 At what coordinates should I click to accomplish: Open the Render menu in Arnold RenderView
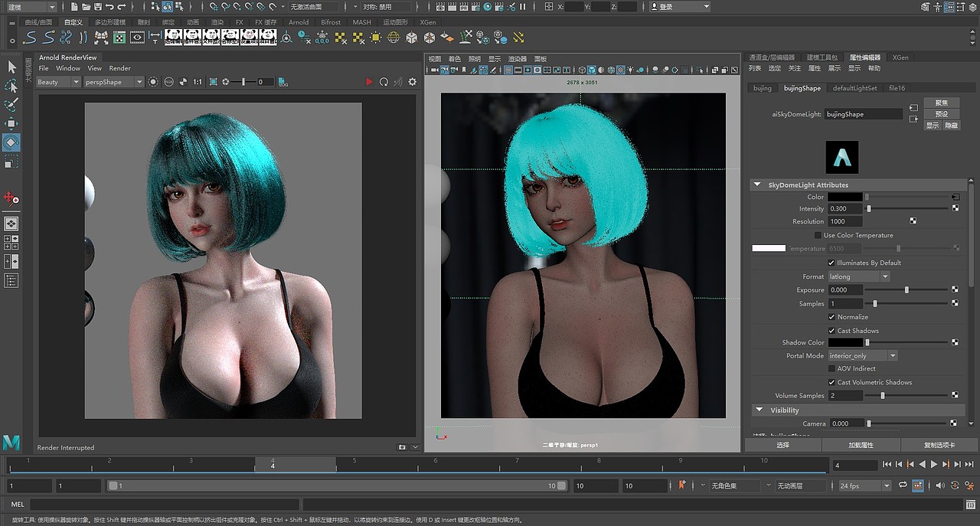(119, 68)
